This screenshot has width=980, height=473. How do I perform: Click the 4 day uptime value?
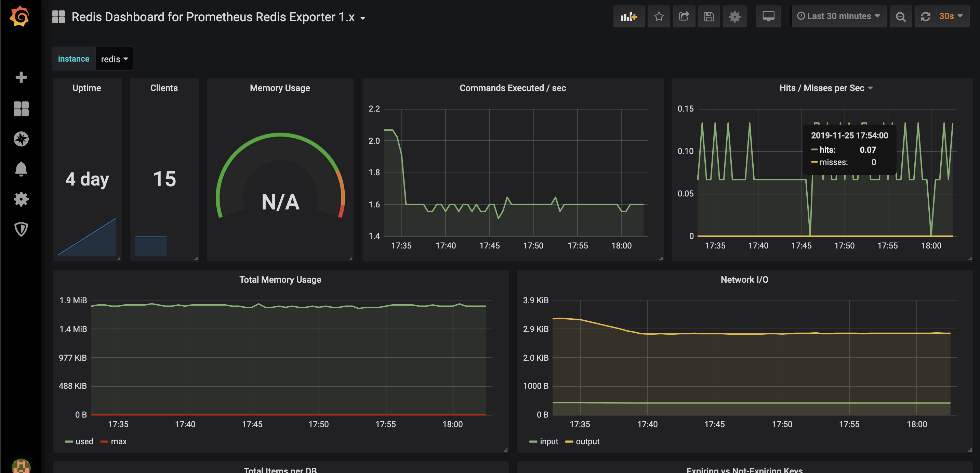pyautogui.click(x=87, y=179)
